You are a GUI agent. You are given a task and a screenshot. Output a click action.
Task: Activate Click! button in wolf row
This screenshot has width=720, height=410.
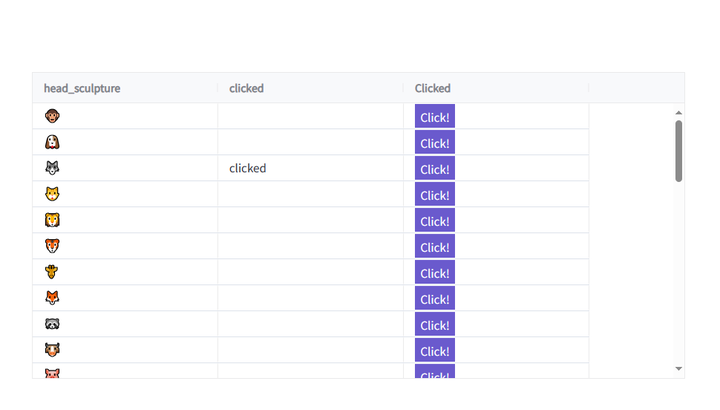(x=435, y=168)
